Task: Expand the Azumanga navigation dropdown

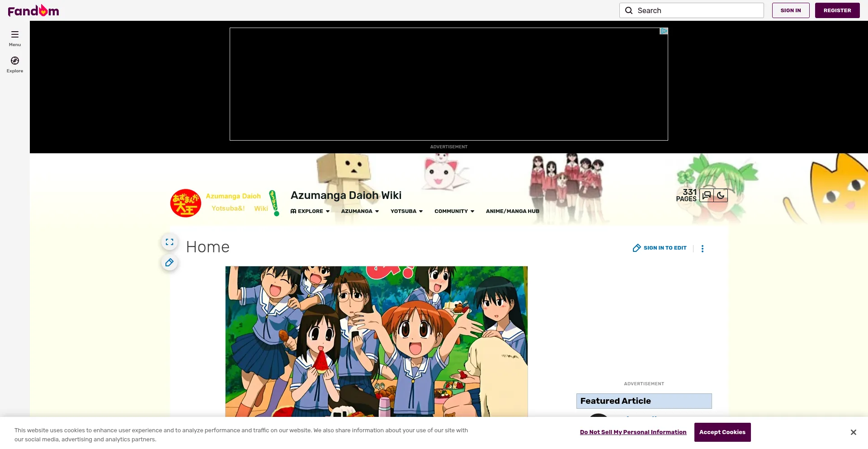Action: pos(360,211)
